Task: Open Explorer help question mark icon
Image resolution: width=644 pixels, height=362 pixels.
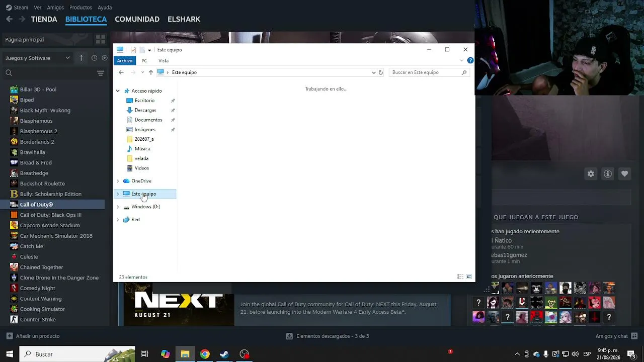Action: tap(470, 61)
